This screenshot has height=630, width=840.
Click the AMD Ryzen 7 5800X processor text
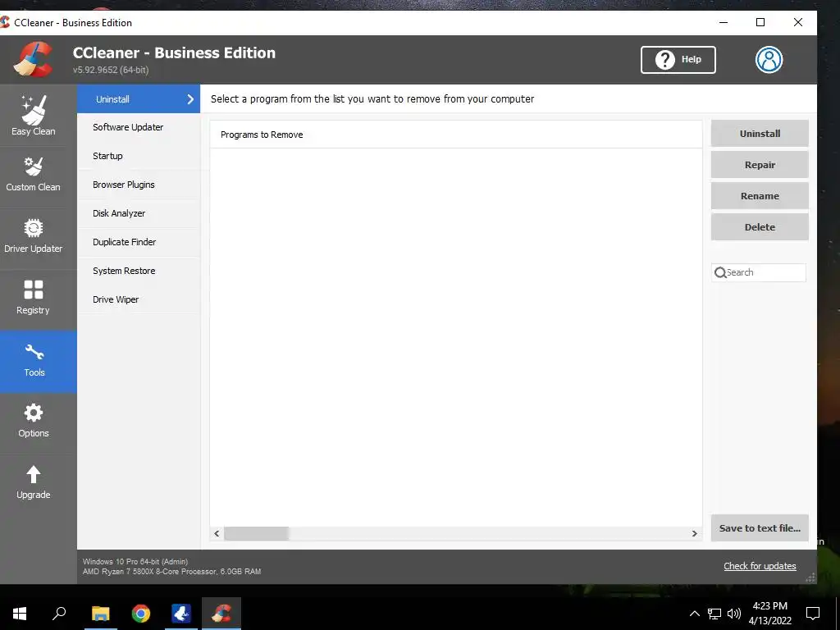click(x=171, y=572)
